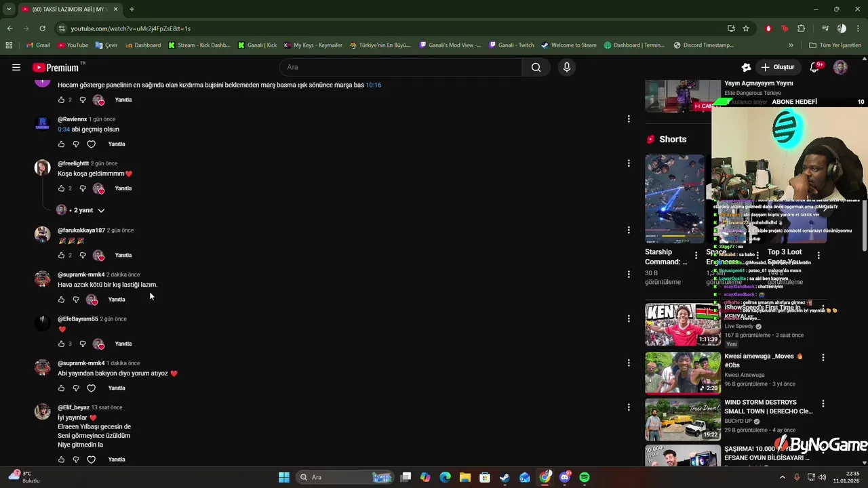Like the 'Hava azcık kötü' comment

(x=61, y=300)
